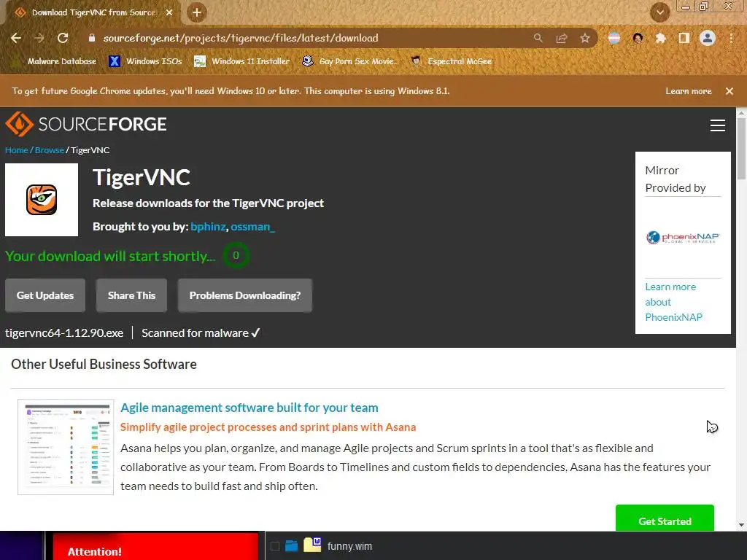The image size is (747, 560).
Task: Click the Asana ad screenshot thumbnail
Action: (x=66, y=447)
